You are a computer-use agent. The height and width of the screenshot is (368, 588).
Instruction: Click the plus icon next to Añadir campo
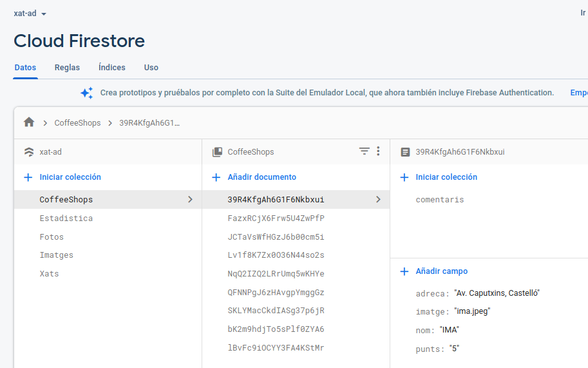point(404,271)
